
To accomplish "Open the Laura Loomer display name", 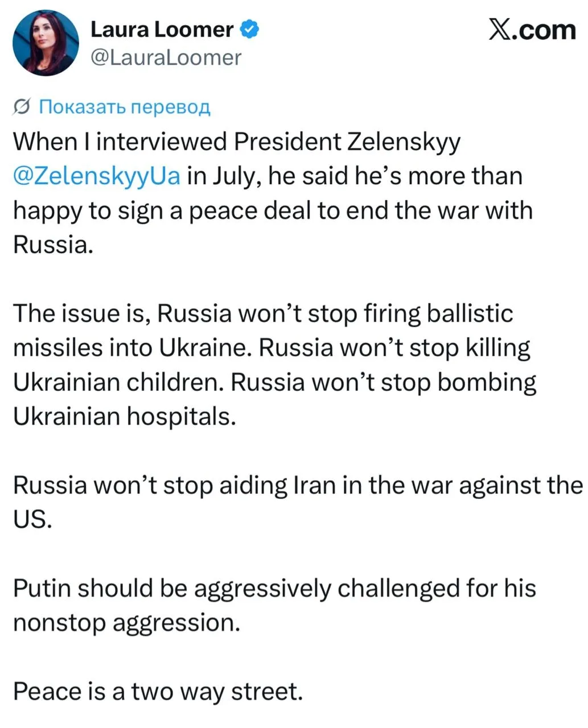I will click(x=162, y=30).
